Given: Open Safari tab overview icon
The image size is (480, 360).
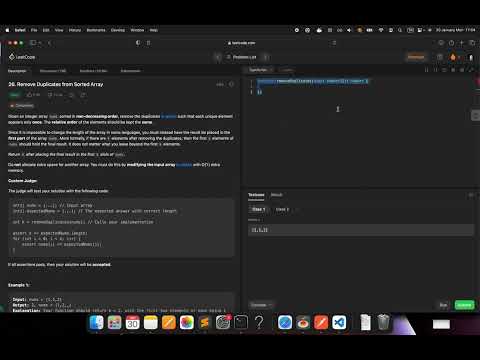Looking at the screenshot, I should pyautogui.click(x=472, y=43).
